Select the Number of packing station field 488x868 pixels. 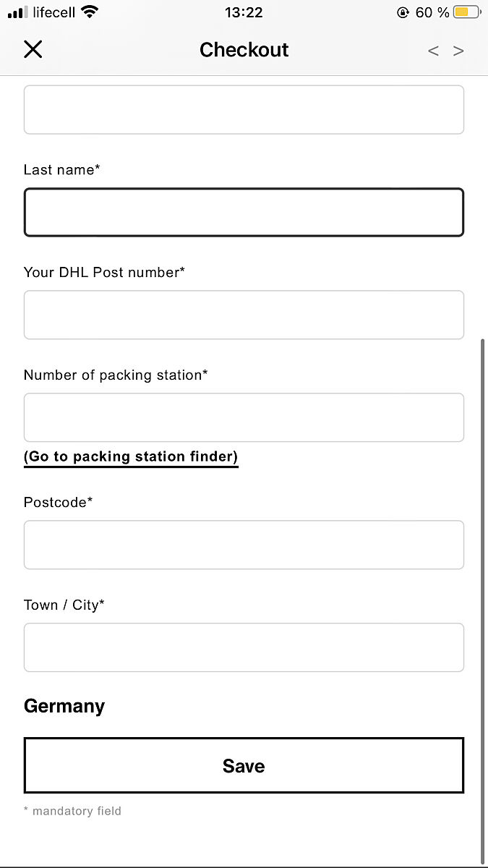pyautogui.click(x=244, y=417)
